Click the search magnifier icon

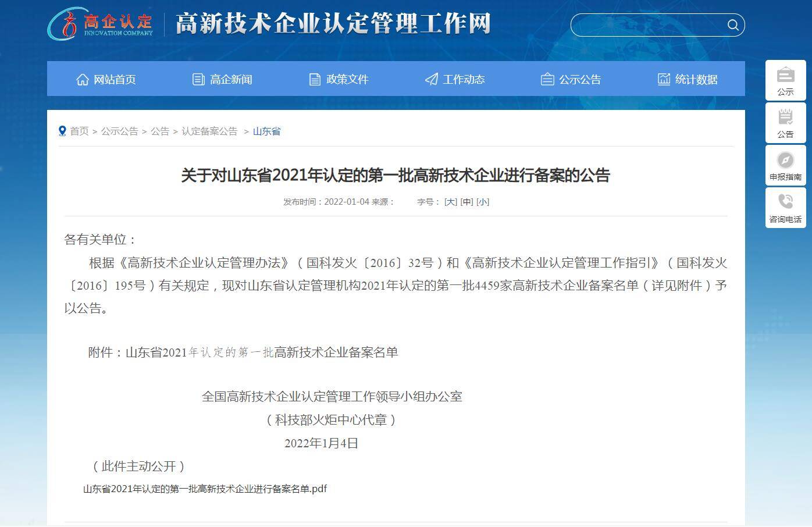(x=732, y=25)
